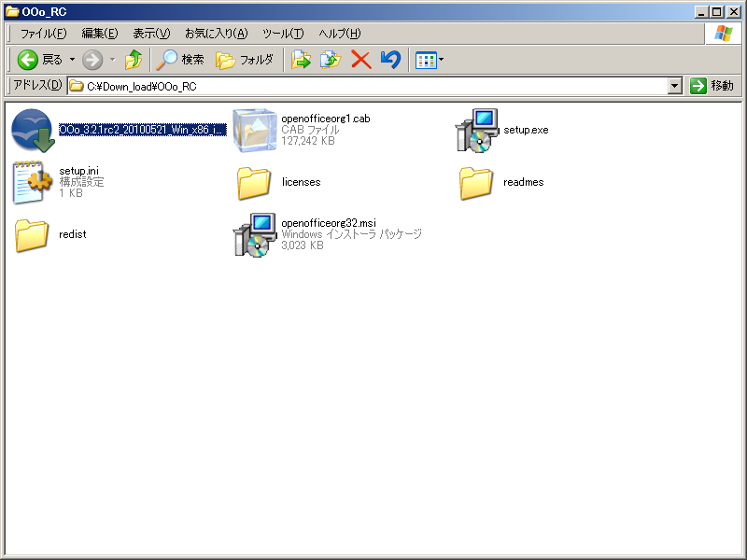This screenshot has height=560, width=747.
Task: Select the licenses folder icon
Action: click(x=254, y=183)
